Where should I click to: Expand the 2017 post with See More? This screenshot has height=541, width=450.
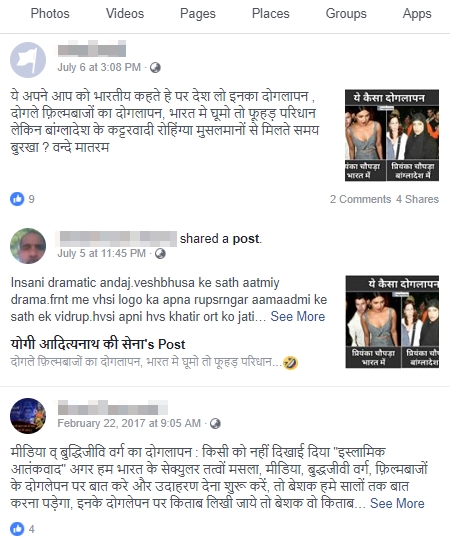[x=397, y=503]
